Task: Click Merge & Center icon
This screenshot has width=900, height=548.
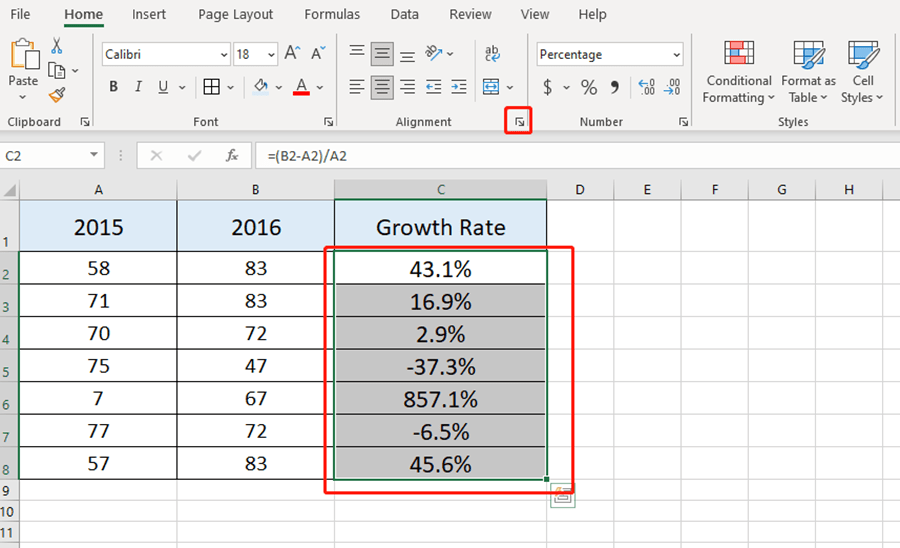Action: 491,87
